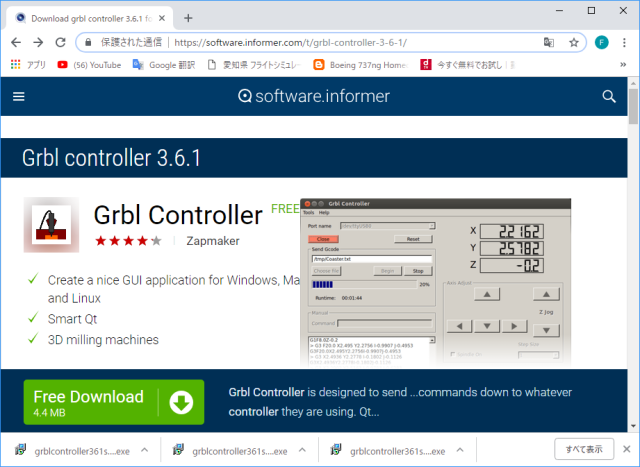640x467 pixels.
Task: Close the Download grbl controller tab
Action: 162,18
